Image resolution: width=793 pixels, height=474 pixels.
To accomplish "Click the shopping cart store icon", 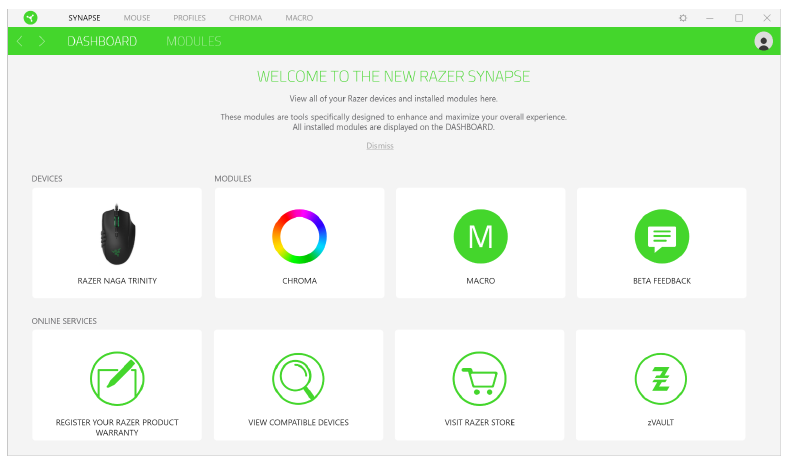I will pos(479,378).
